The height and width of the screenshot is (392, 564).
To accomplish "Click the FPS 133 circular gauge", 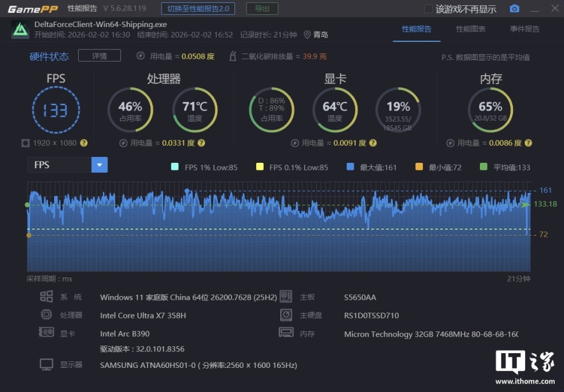I will tap(56, 110).
